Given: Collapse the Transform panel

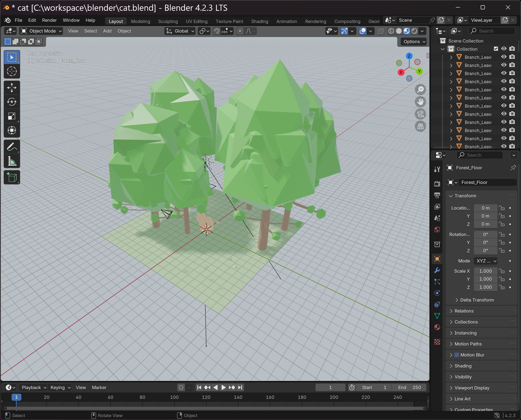Looking at the screenshot, I should [x=465, y=196].
